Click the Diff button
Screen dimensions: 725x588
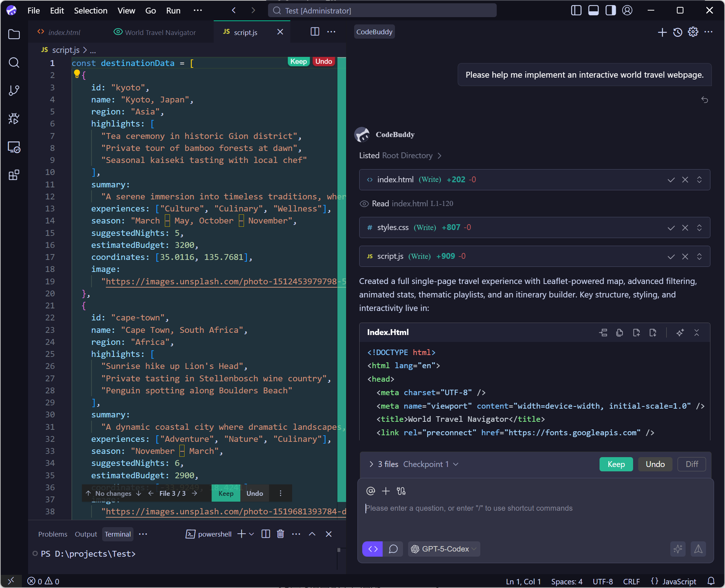[691, 464]
